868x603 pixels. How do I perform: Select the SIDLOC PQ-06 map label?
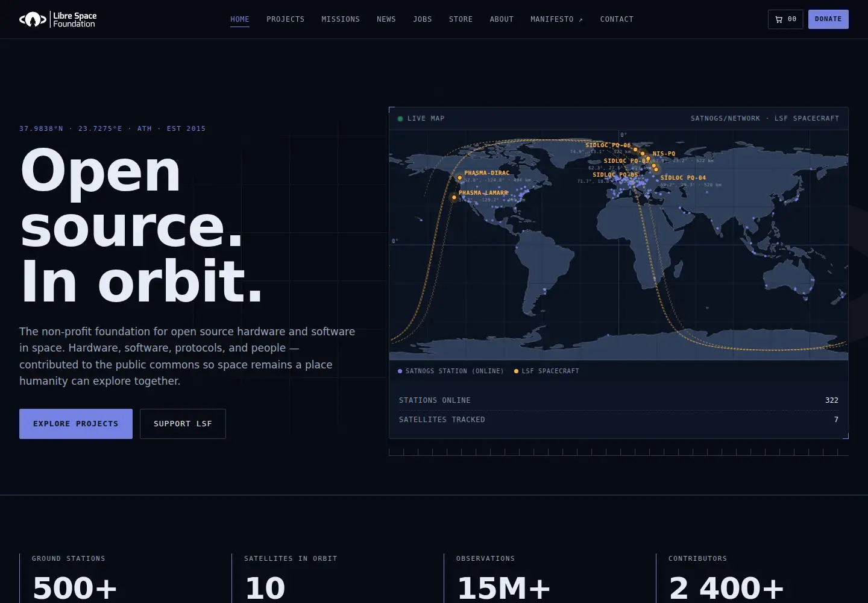[608, 145]
